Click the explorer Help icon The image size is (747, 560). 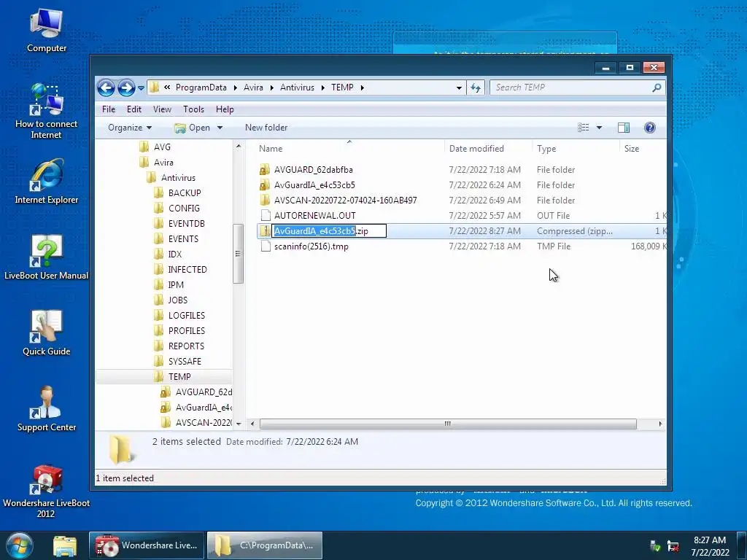coord(650,128)
